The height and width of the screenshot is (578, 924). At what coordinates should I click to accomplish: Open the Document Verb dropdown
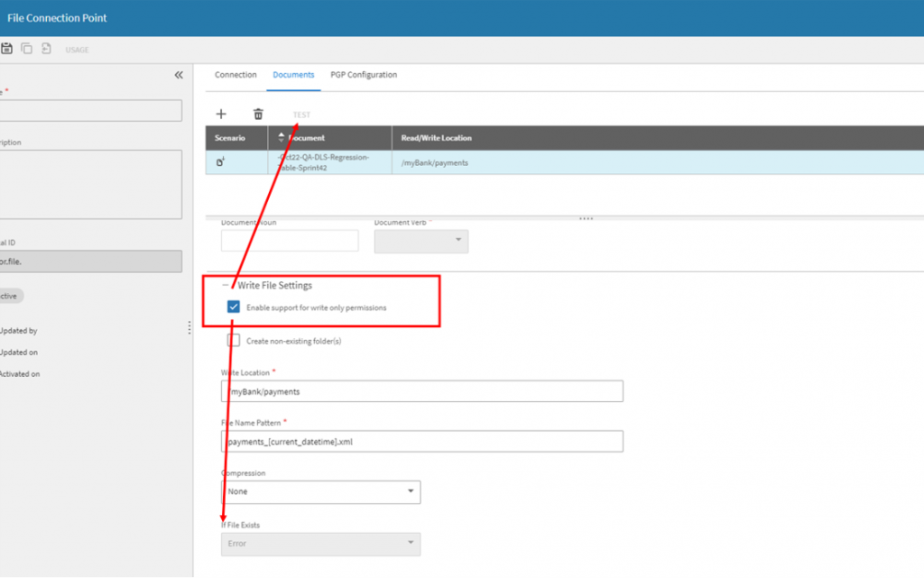tap(420, 241)
